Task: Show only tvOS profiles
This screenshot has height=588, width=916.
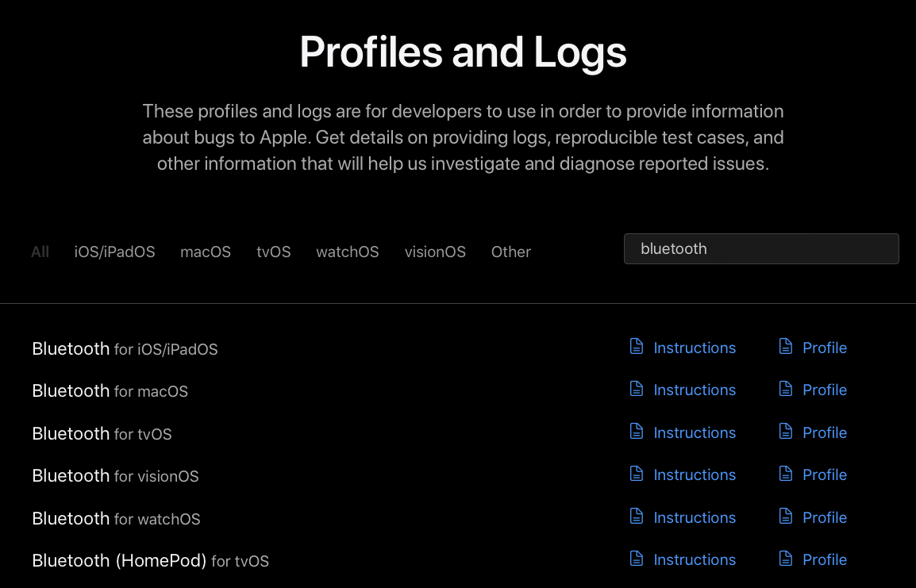Action: click(274, 252)
